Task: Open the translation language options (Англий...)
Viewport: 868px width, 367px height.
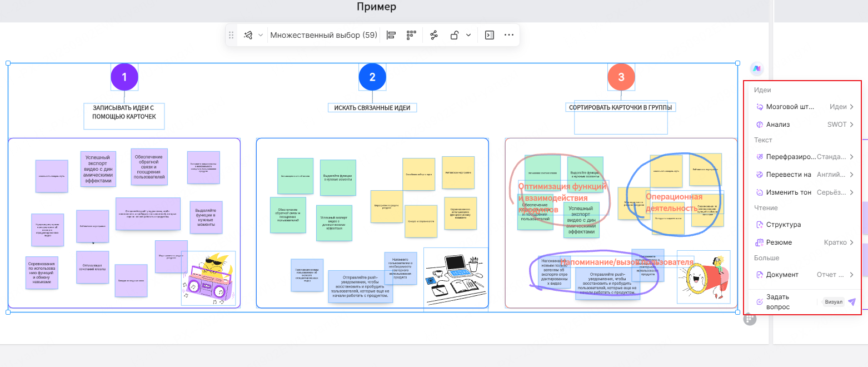Action: pyautogui.click(x=835, y=175)
